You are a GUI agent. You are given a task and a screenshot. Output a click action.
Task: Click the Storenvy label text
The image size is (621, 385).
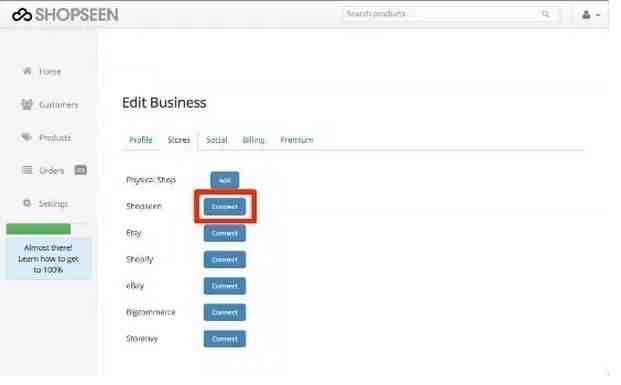pyautogui.click(x=142, y=339)
